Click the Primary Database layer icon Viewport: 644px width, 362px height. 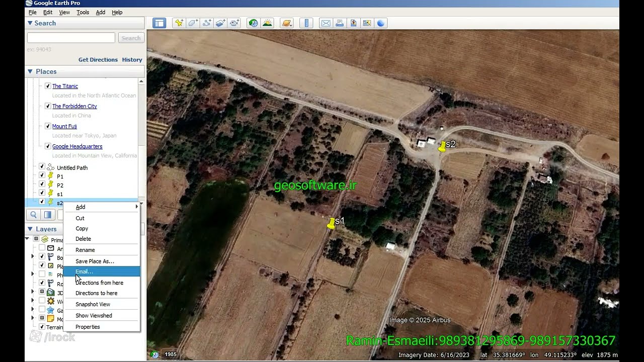tap(45, 240)
